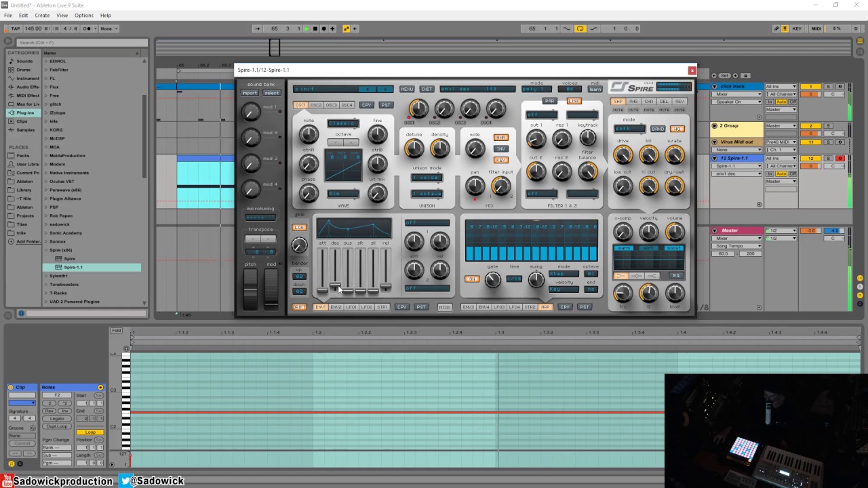
Task: Click the mod 1 knob in Spire
Action: tap(251, 112)
